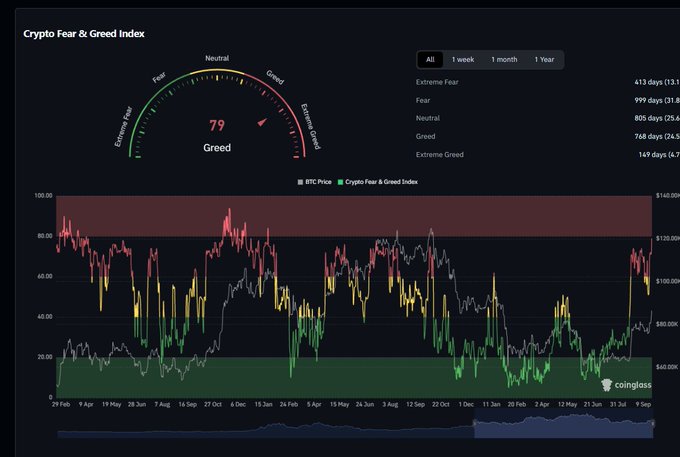Screen dimensions: 680x457
Task: Click the Extreme Greed row in stats list
Action: pyautogui.click(x=548, y=154)
